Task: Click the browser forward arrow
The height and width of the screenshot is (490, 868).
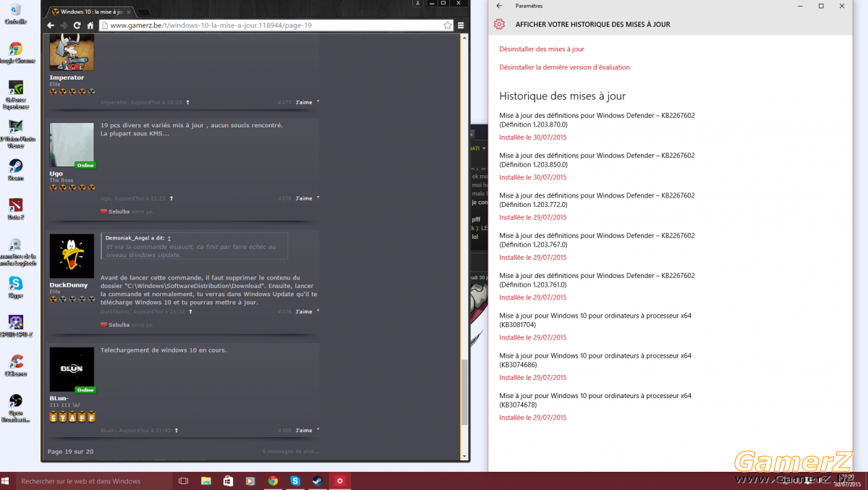Action: click(x=64, y=25)
